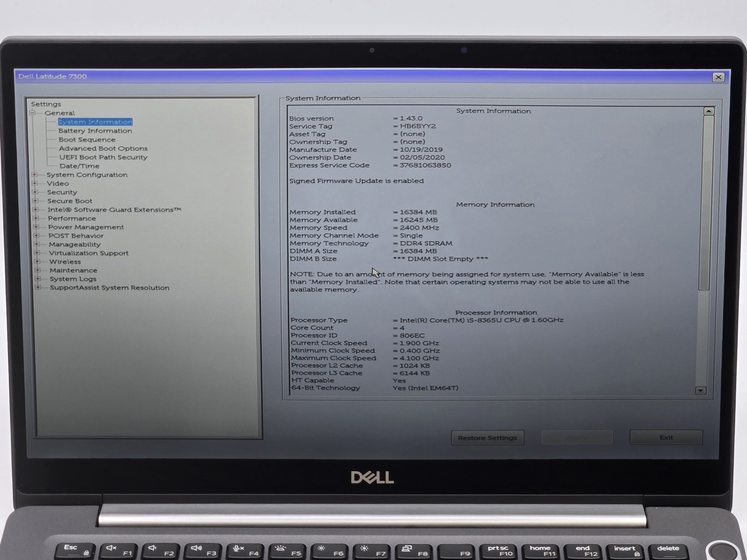Select System Information in the tree
The width and height of the screenshot is (747, 560).
click(x=95, y=122)
